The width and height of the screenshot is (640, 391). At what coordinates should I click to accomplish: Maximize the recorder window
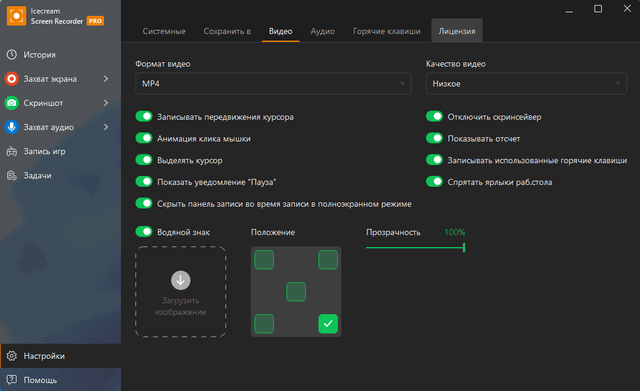[598, 9]
